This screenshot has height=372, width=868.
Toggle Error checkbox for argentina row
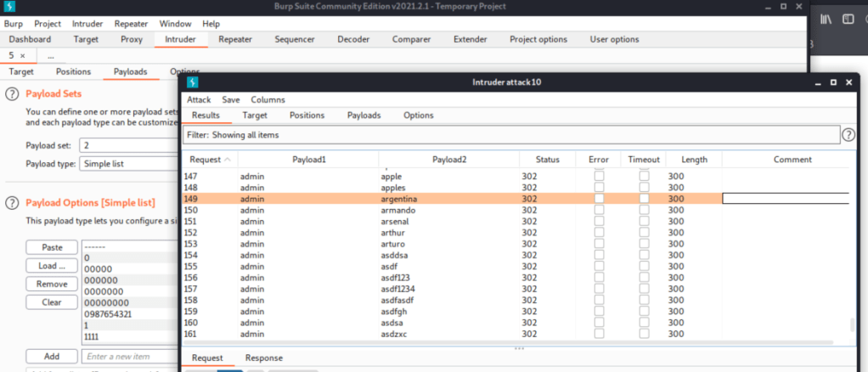(599, 199)
